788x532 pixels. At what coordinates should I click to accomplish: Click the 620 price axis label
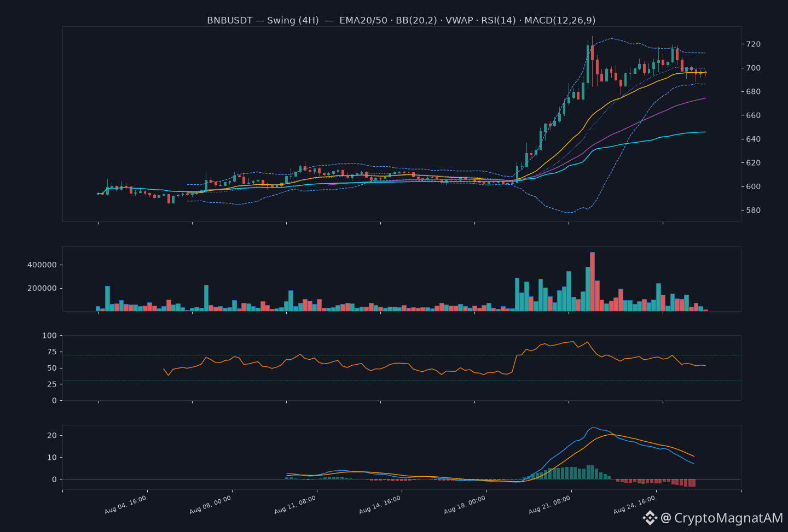(753, 163)
